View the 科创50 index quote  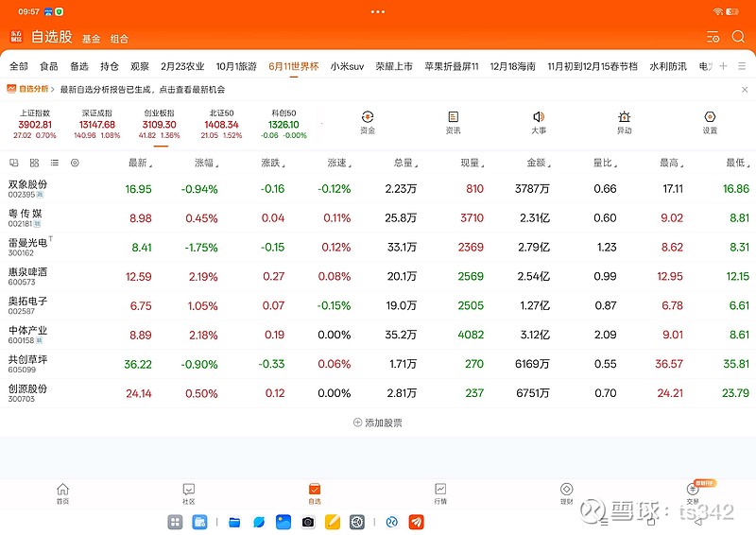click(283, 125)
